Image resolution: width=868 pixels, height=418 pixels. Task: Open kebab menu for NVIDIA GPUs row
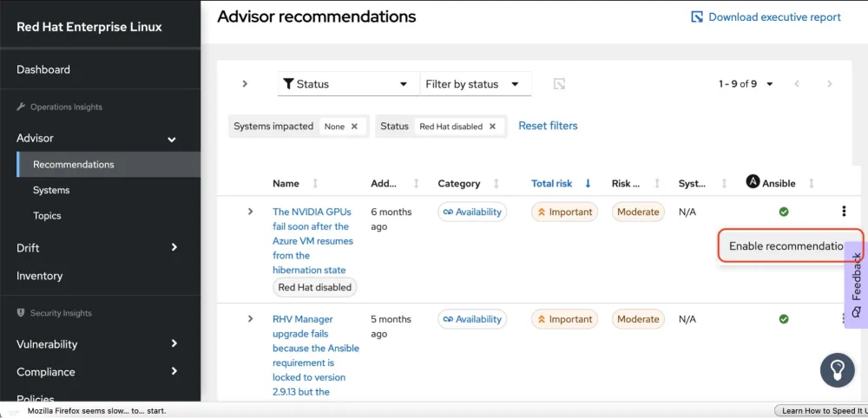point(843,211)
